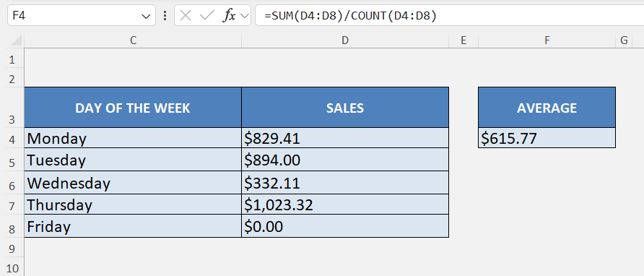The width and height of the screenshot is (644, 276).
Task: Select the Monday cell
Action: 133,138
